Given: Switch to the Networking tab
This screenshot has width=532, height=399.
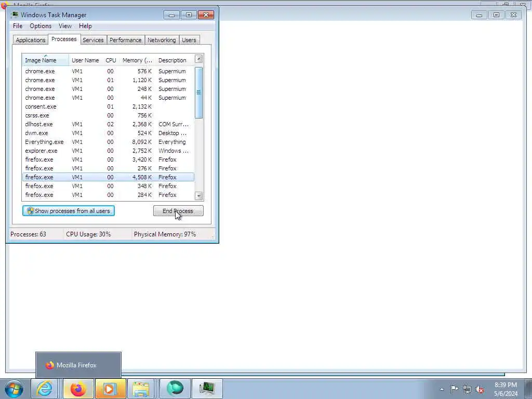Looking at the screenshot, I should [162, 40].
